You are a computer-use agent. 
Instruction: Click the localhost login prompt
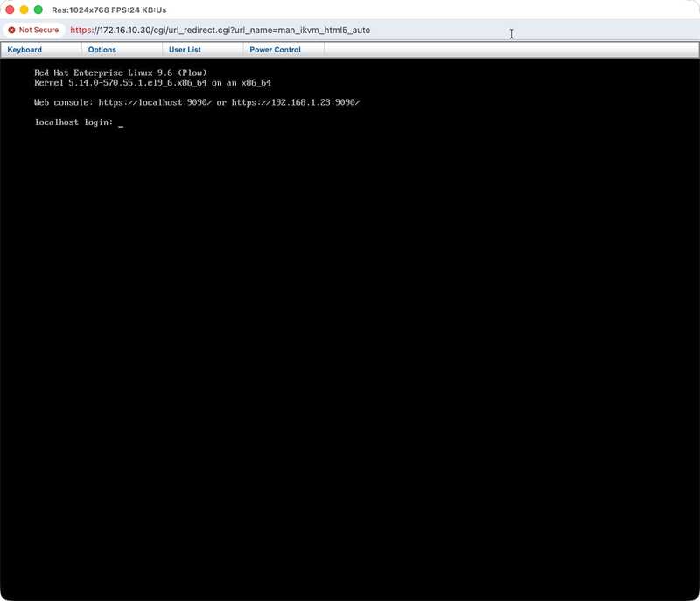pos(73,122)
